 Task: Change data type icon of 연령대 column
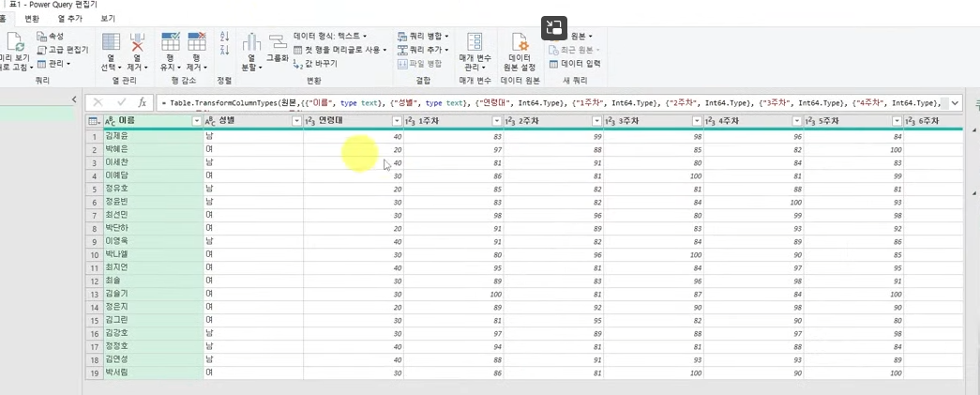coord(310,121)
